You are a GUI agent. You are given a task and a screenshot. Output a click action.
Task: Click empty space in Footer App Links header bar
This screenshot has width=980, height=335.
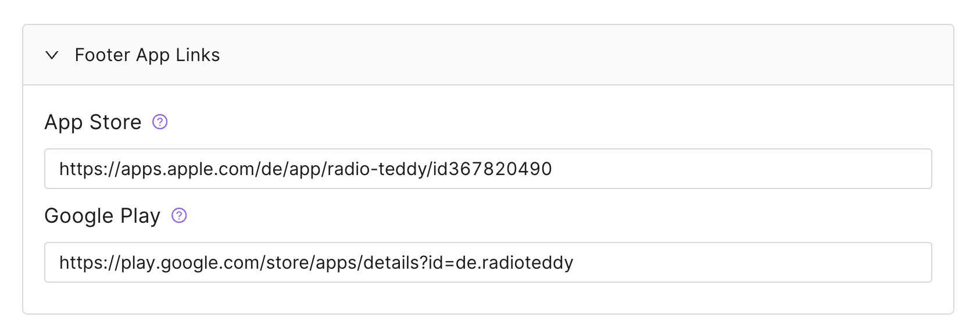581,55
